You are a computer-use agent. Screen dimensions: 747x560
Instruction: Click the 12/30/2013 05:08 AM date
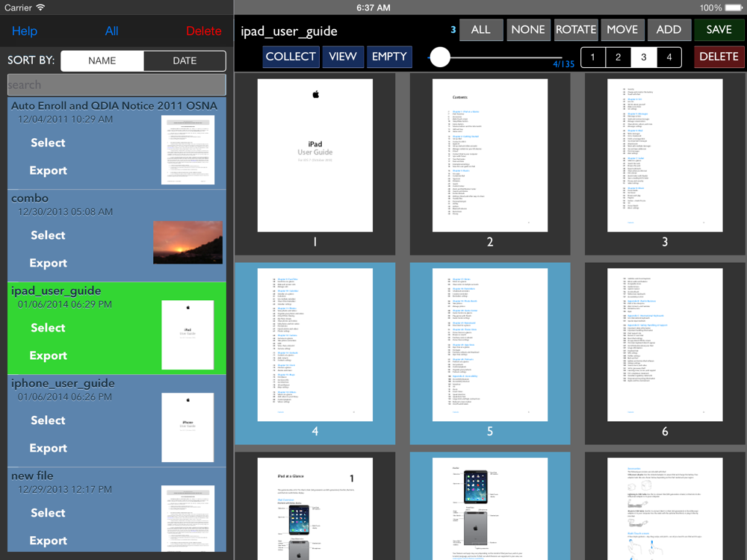click(65, 211)
